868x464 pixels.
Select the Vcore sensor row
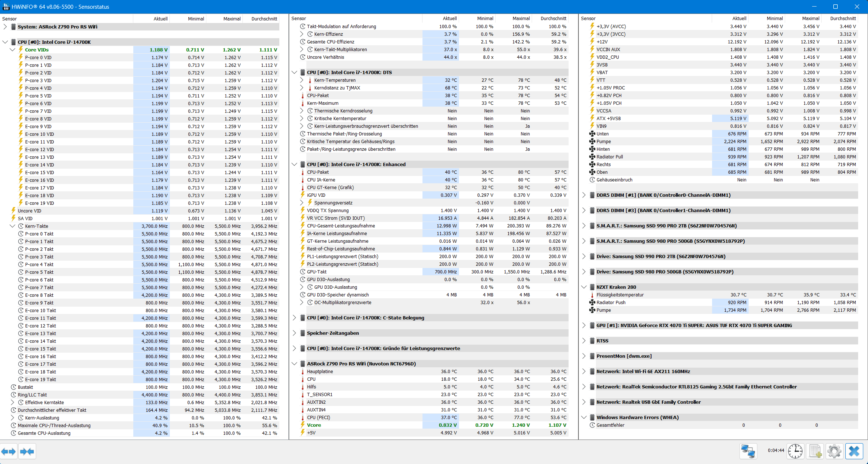point(314,425)
